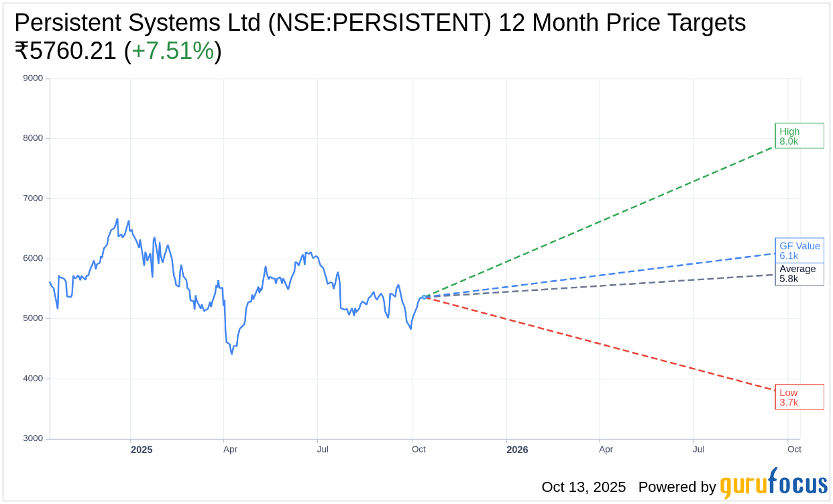Click the Oct 13, 2025 date text

coord(584,487)
